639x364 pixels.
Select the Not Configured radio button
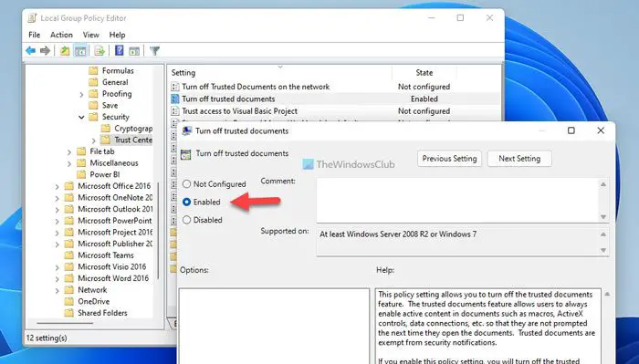186,184
